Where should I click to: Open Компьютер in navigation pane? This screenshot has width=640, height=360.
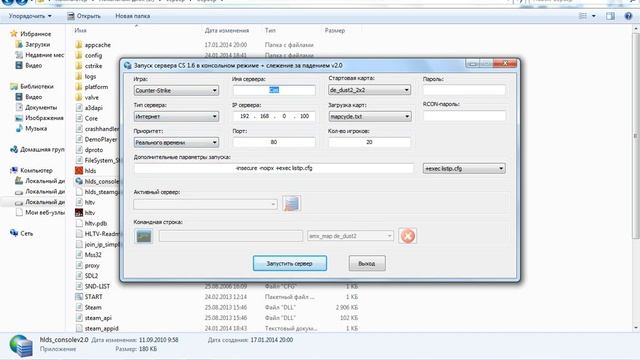(32, 170)
